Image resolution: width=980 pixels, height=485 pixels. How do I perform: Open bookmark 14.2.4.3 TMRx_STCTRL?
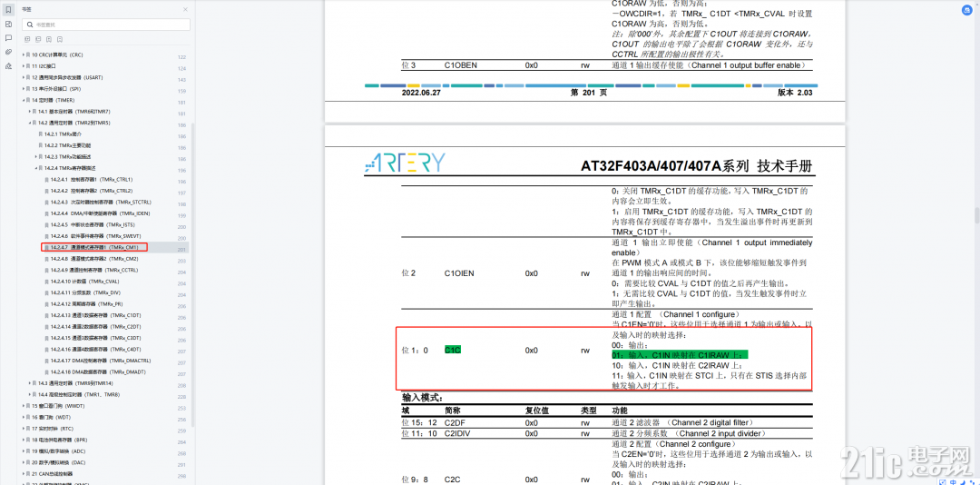(x=101, y=203)
